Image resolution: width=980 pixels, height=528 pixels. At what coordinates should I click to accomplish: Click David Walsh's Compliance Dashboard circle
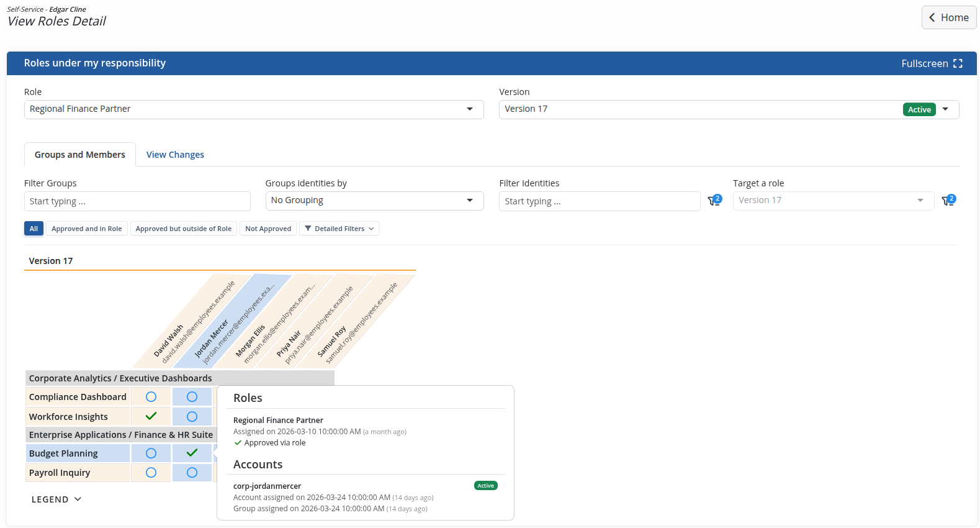pyautogui.click(x=151, y=396)
